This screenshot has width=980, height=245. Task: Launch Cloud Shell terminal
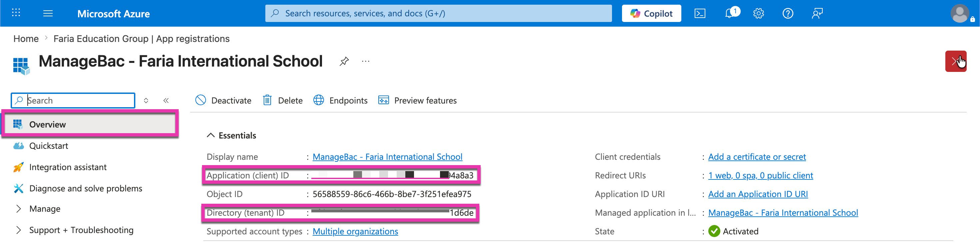tap(700, 14)
